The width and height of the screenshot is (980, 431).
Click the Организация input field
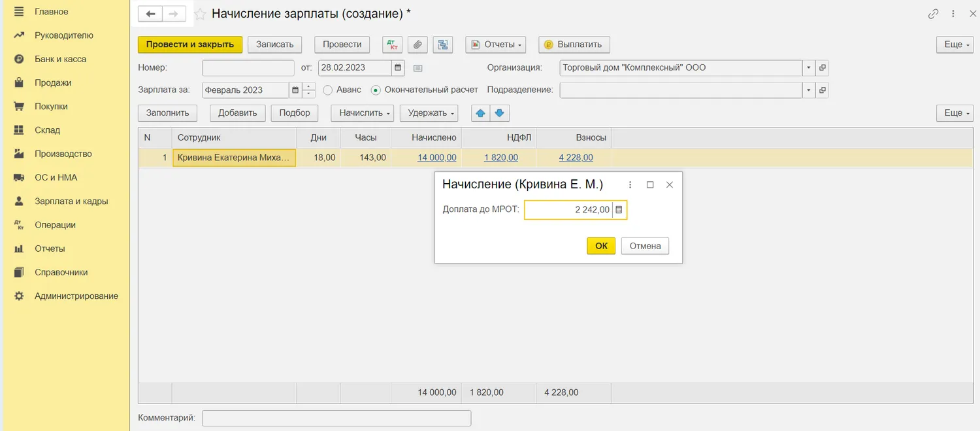[681, 67]
